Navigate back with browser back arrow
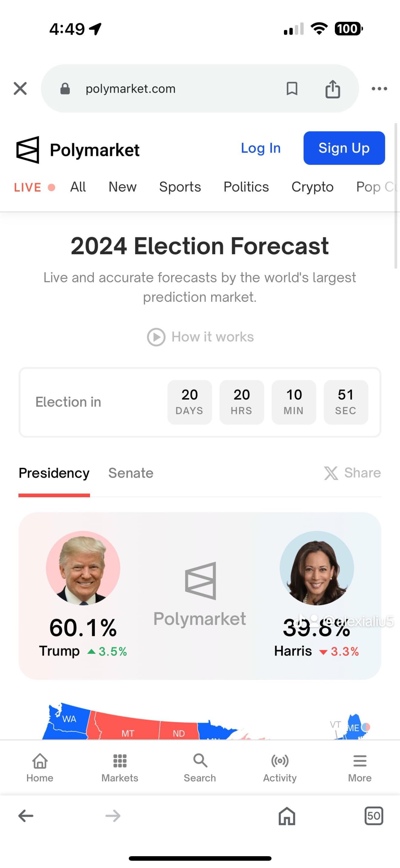The width and height of the screenshot is (400, 868). pyautogui.click(x=26, y=816)
